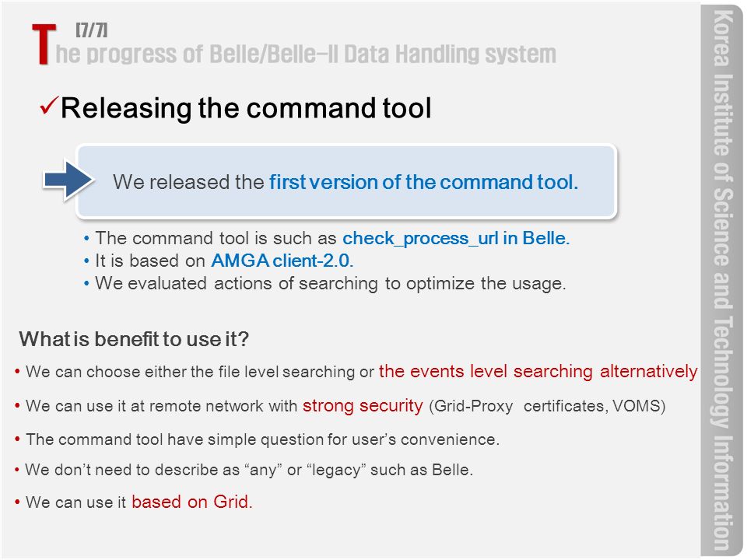Click the 'Releasing the command tool' heading

pyautogui.click(x=246, y=108)
